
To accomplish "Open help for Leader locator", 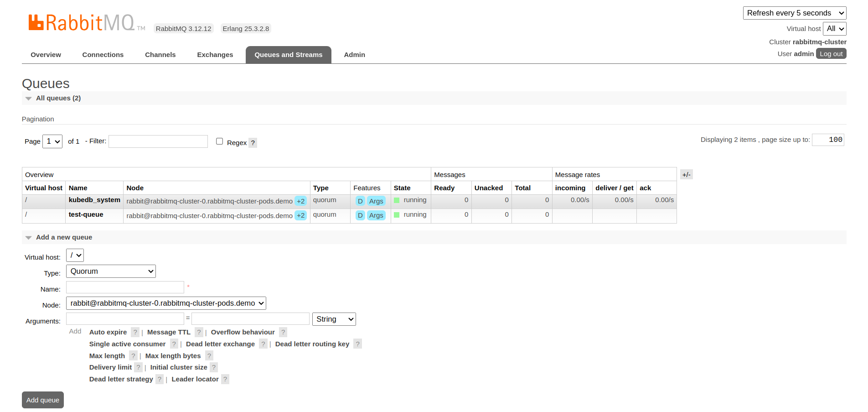I will 225,379.
